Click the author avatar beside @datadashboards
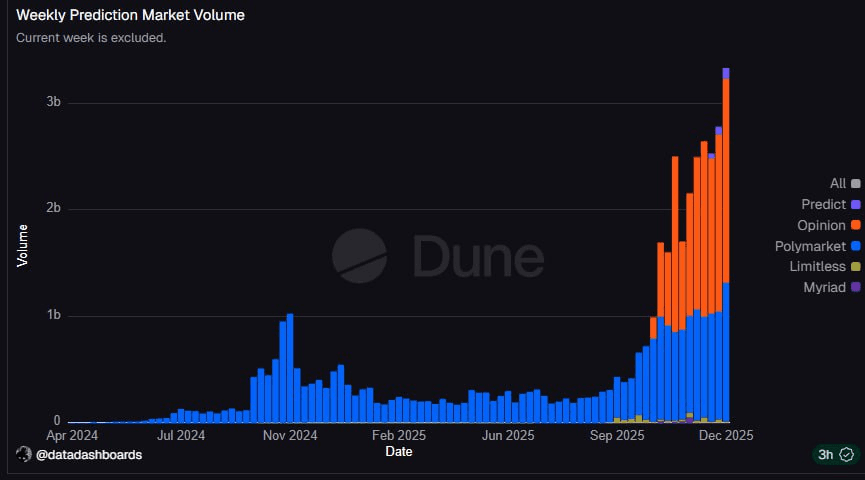This screenshot has width=865, height=480. (24, 454)
